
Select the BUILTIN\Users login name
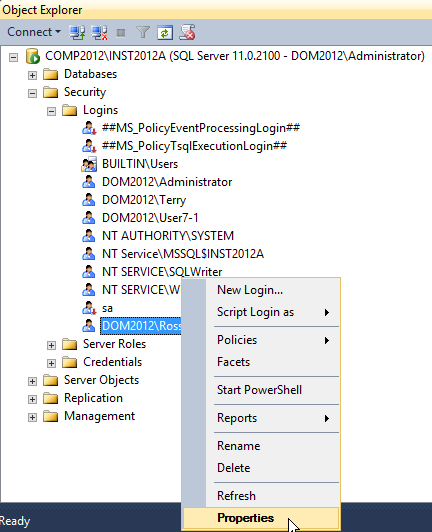[x=140, y=164]
